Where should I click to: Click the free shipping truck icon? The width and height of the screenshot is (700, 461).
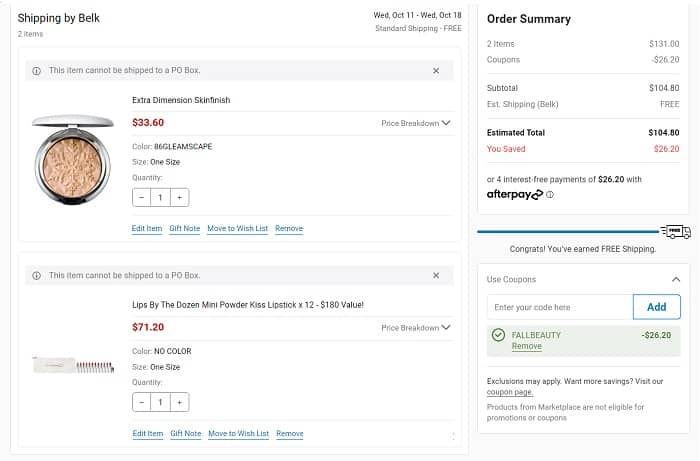(x=676, y=231)
